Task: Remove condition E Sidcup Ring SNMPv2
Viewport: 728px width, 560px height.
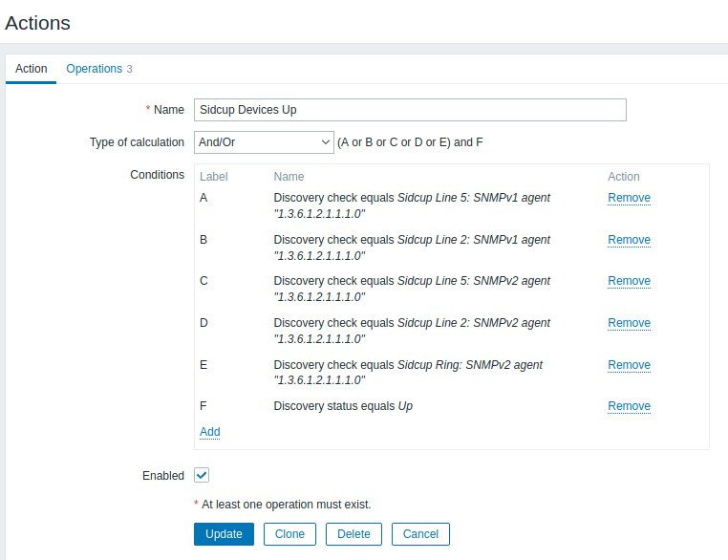Action: (x=629, y=365)
